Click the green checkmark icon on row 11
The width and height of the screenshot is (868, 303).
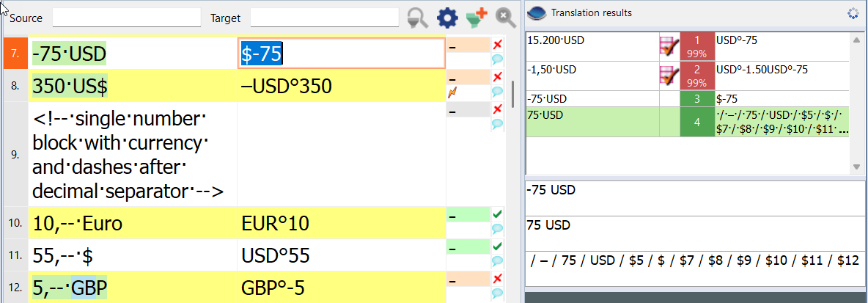point(497,245)
